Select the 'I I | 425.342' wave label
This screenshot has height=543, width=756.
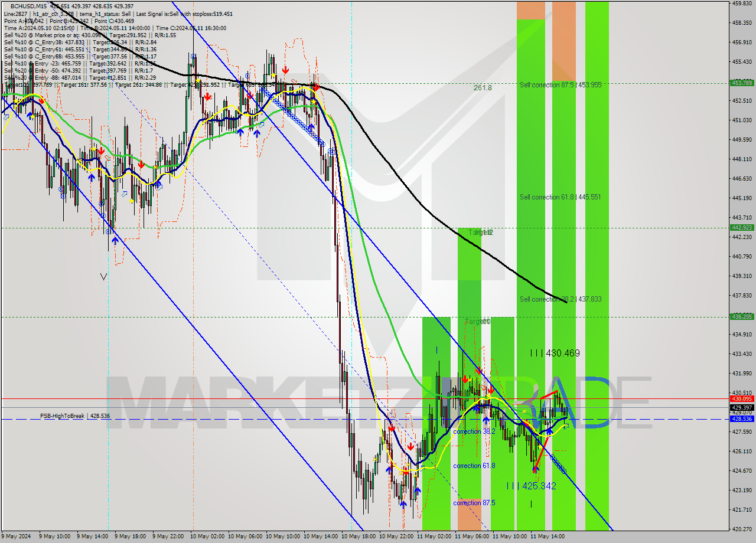[531, 486]
